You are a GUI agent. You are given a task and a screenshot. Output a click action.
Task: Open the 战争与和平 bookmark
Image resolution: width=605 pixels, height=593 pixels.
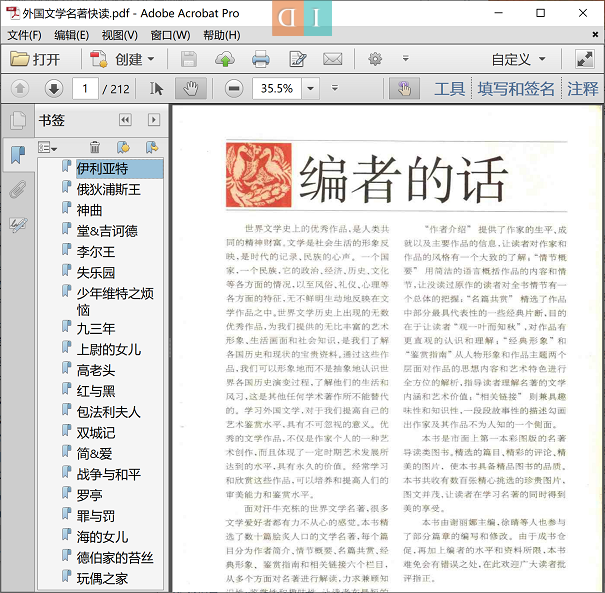(108, 475)
